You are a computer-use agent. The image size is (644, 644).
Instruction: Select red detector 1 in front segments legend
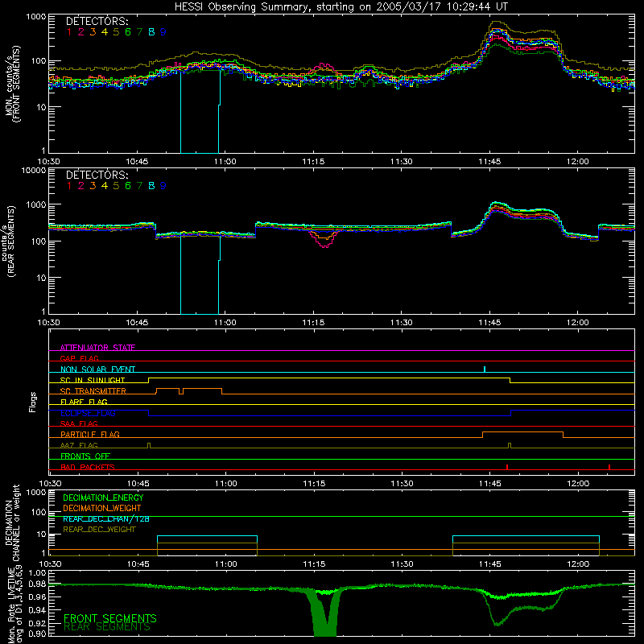click(x=69, y=32)
